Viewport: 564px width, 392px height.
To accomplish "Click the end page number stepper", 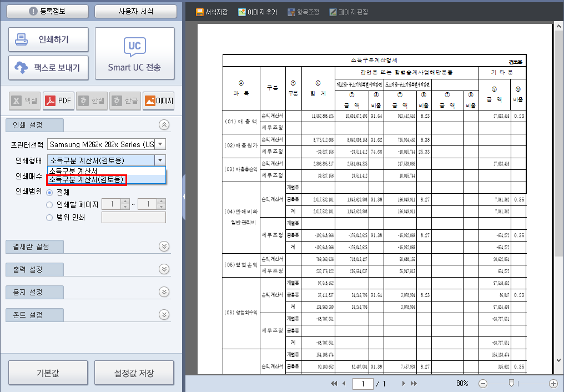I will (162, 204).
